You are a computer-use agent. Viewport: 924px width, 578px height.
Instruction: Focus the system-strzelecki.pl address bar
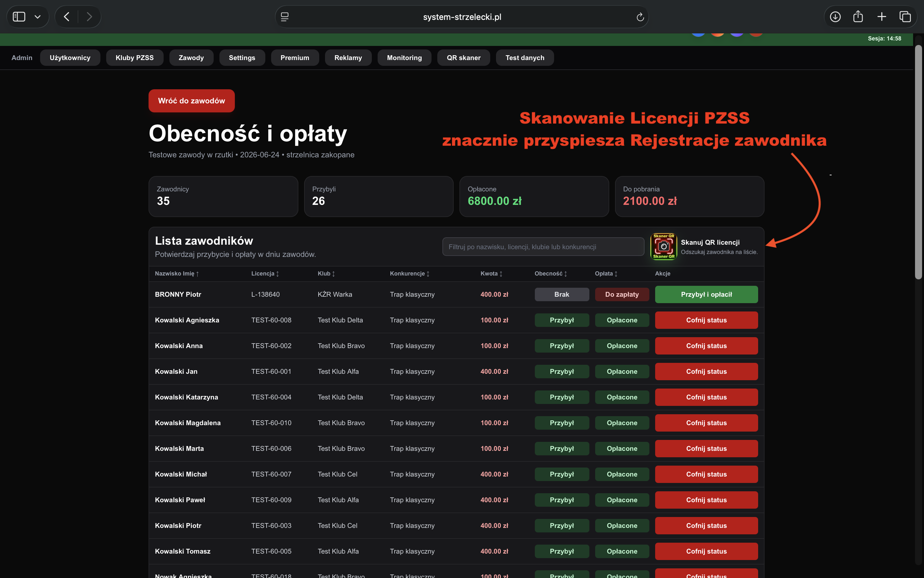[x=462, y=17]
